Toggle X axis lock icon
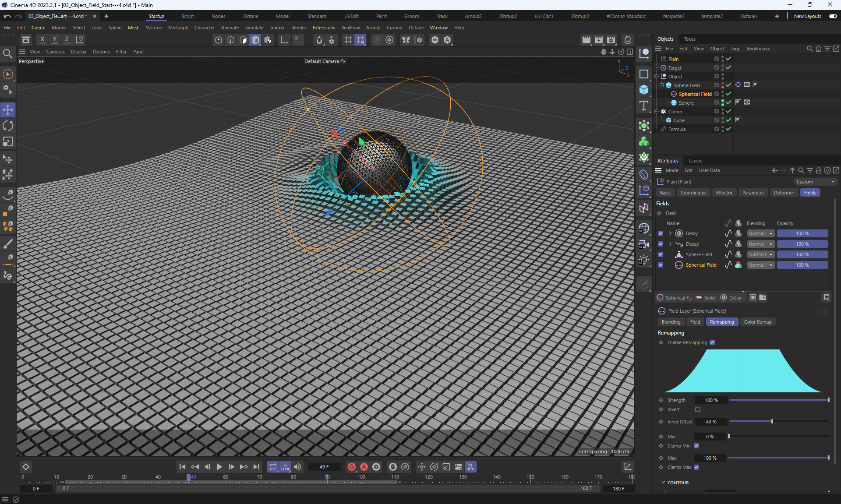This screenshot has width=841, height=504. coord(42,39)
